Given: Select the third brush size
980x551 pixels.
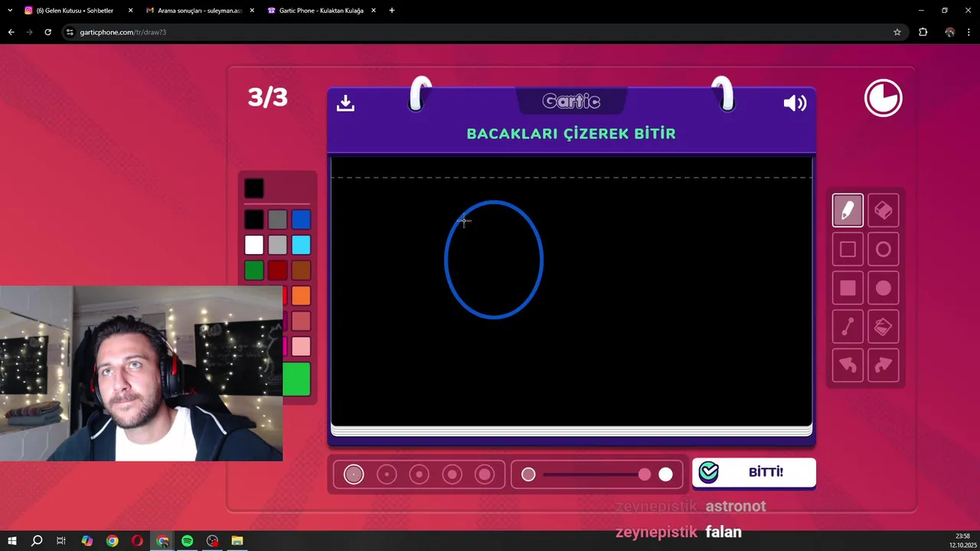Looking at the screenshot, I should pyautogui.click(x=419, y=474).
